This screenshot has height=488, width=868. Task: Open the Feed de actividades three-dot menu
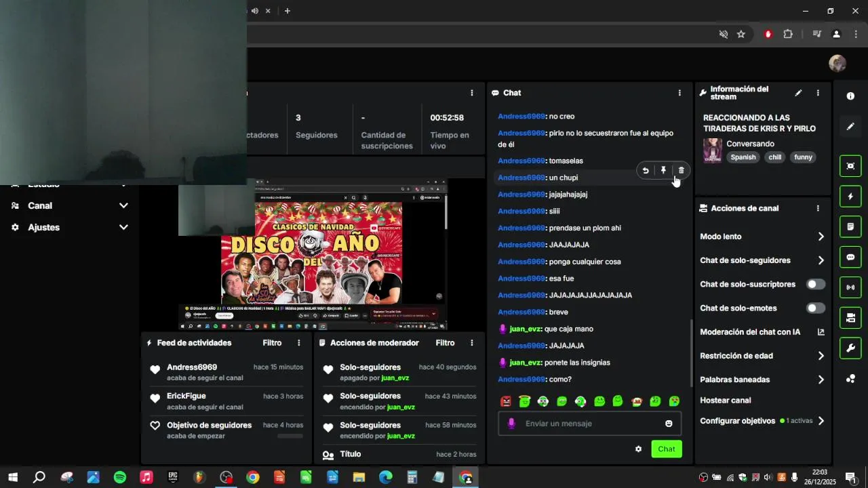[298, 343]
